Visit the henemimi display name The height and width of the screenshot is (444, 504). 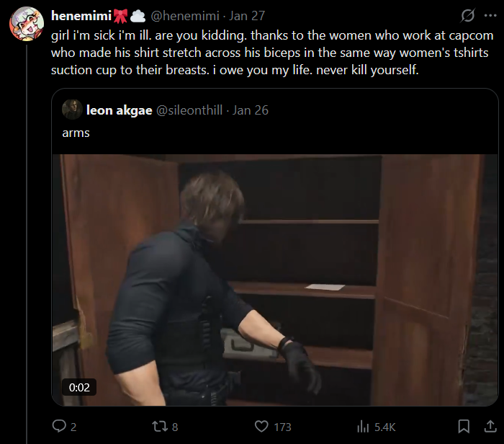tap(81, 16)
